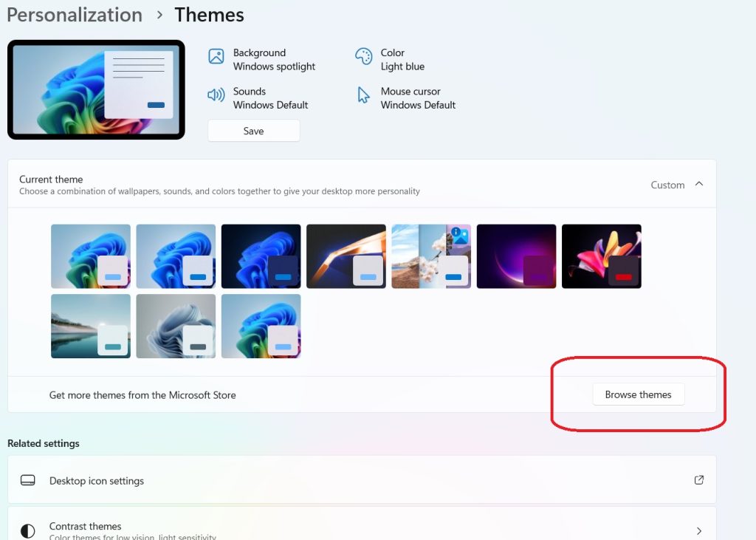756x540 pixels.
Task: Click the Themes breadcrumb title
Action: click(x=209, y=15)
